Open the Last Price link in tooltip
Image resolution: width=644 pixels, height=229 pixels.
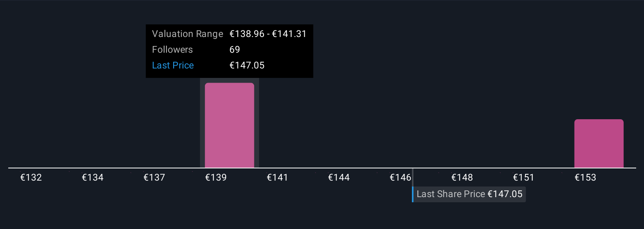173,65
